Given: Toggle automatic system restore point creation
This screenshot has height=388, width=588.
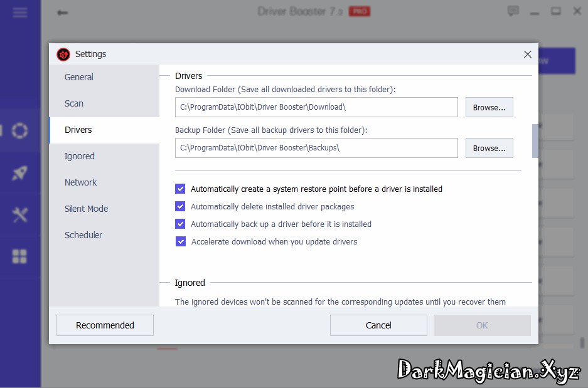Looking at the screenshot, I should pyautogui.click(x=180, y=189).
